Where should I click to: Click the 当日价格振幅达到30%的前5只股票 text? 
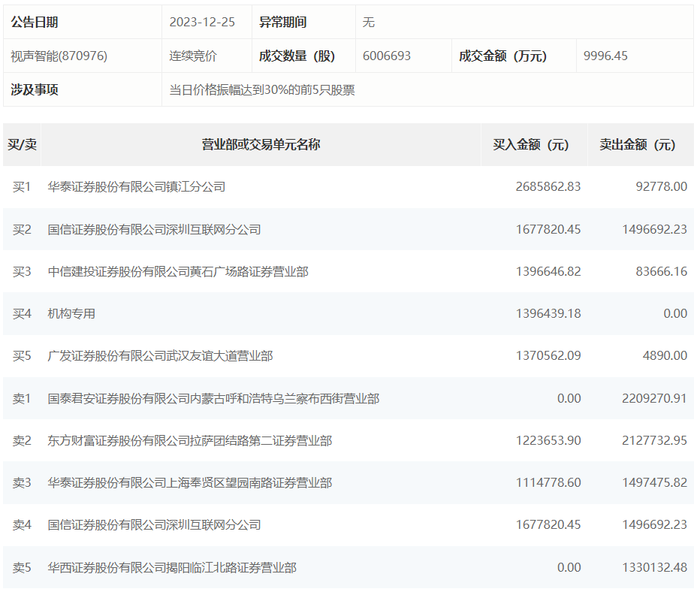(262, 90)
